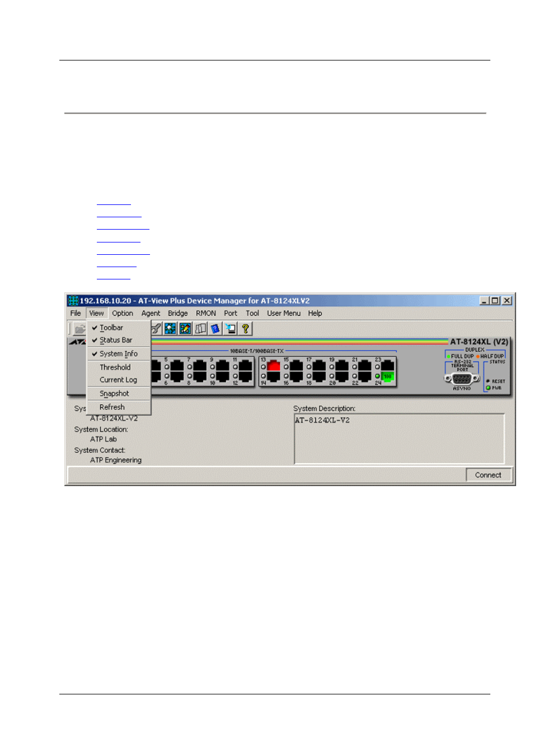Click the wrench tool toolbar icon
This screenshot has height=756, width=534.
click(x=156, y=329)
